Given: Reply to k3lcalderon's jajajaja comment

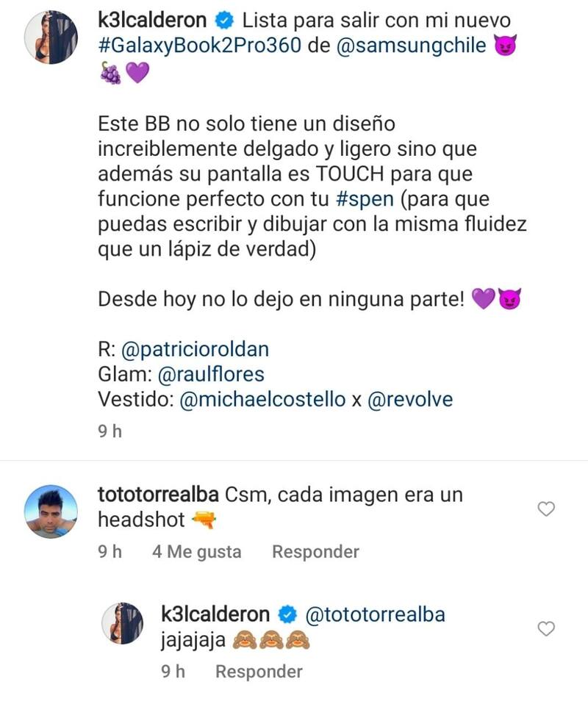Looking at the screenshot, I should [x=259, y=671].
